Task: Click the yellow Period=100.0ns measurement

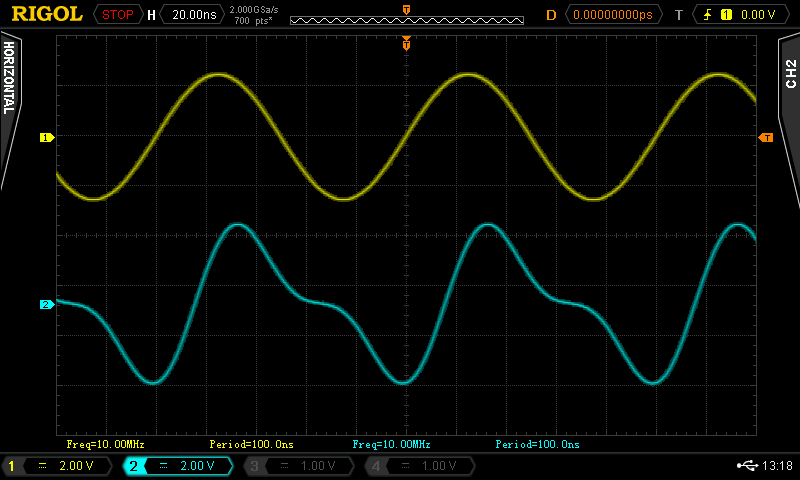Action: pos(252,444)
